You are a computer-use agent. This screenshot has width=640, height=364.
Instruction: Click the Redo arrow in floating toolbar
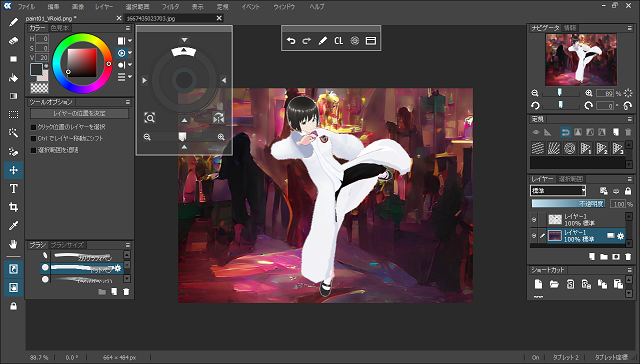pyautogui.click(x=307, y=41)
